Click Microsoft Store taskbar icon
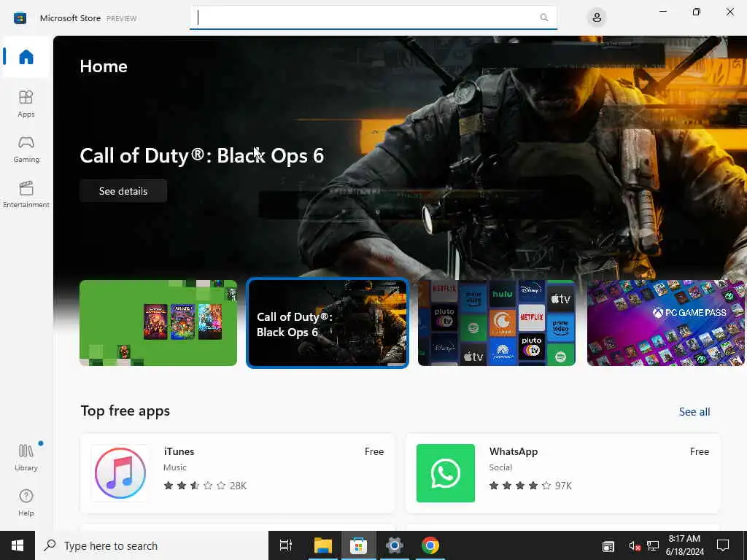The width and height of the screenshot is (747, 560). pyautogui.click(x=358, y=545)
